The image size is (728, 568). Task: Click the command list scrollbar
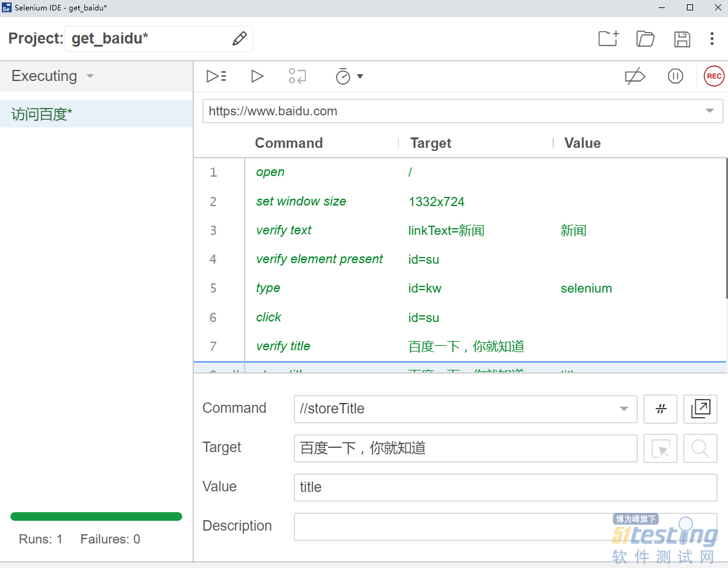click(x=727, y=228)
